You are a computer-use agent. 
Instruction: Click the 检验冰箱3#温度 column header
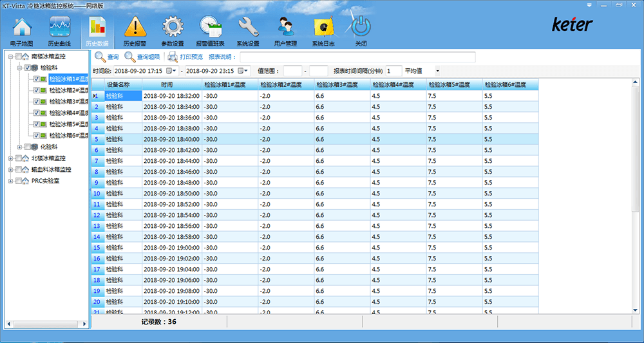(x=342, y=84)
